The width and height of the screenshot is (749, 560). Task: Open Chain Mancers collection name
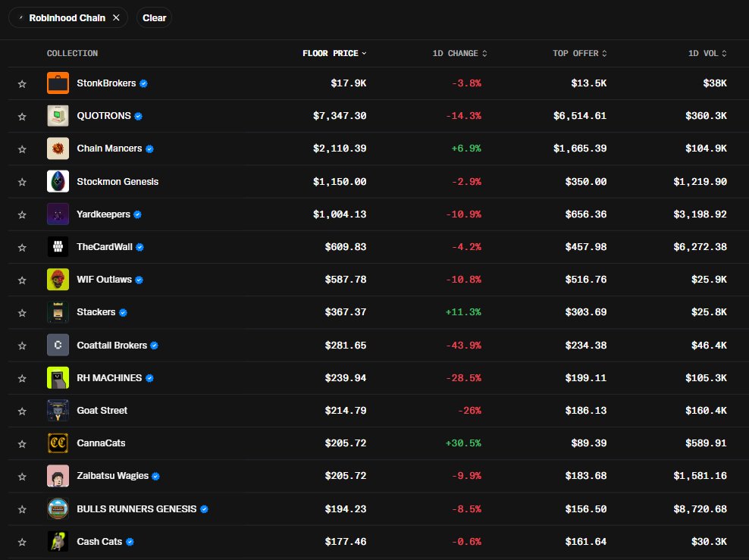109,149
